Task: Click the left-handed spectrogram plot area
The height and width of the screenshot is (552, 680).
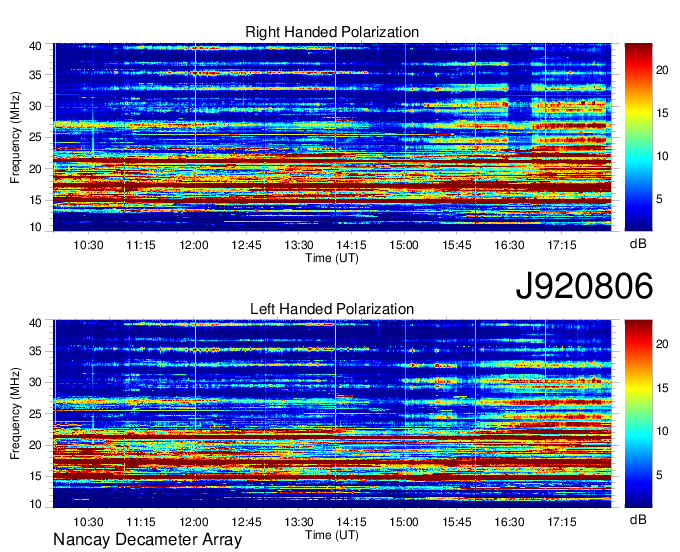Action: coord(332,414)
